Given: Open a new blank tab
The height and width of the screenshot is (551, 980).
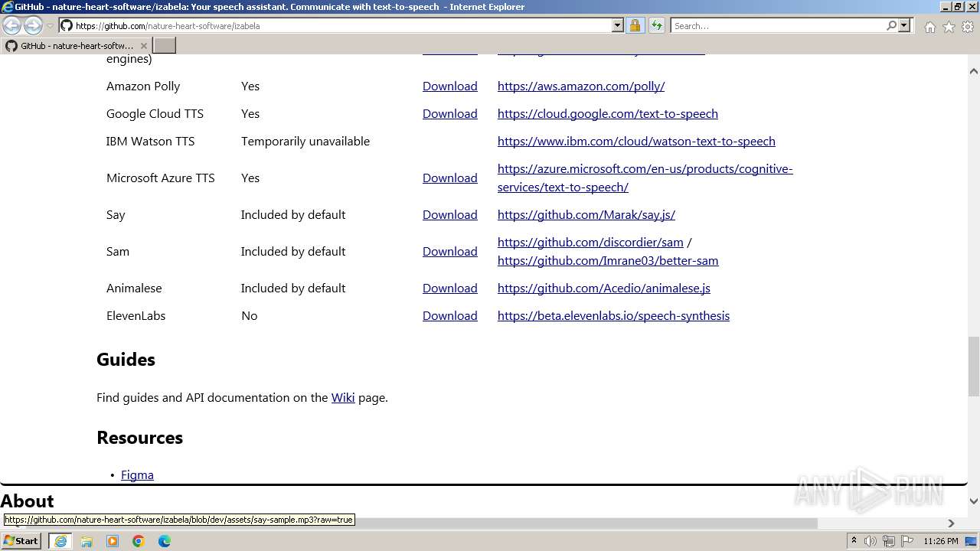Looking at the screenshot, I should click(x=165, y=46).
